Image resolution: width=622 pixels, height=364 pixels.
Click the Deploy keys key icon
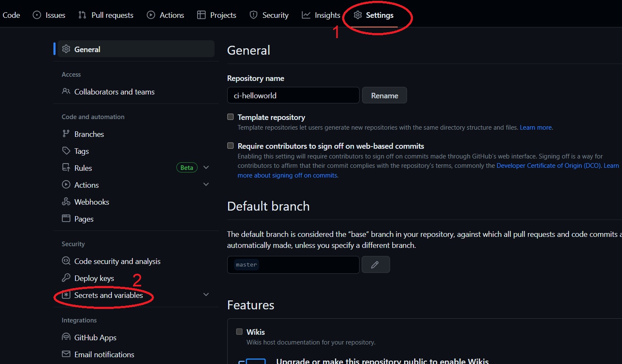point(66,278)
